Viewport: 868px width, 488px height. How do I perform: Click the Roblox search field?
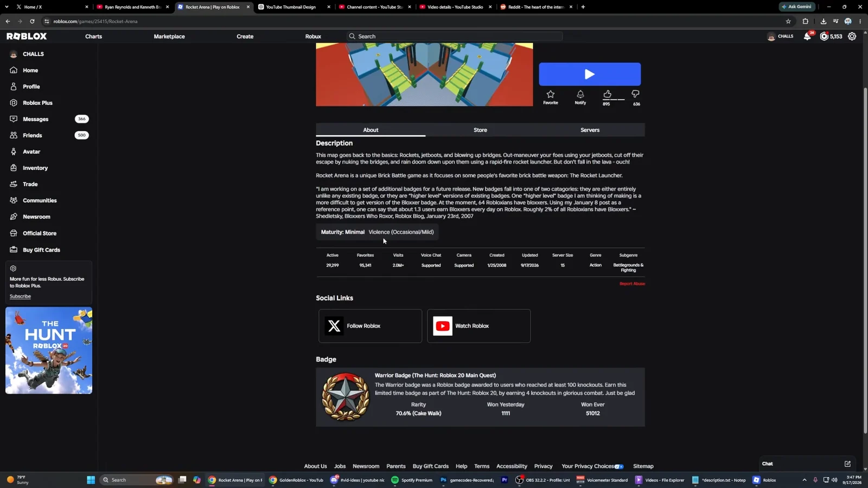tap(455, 36)
